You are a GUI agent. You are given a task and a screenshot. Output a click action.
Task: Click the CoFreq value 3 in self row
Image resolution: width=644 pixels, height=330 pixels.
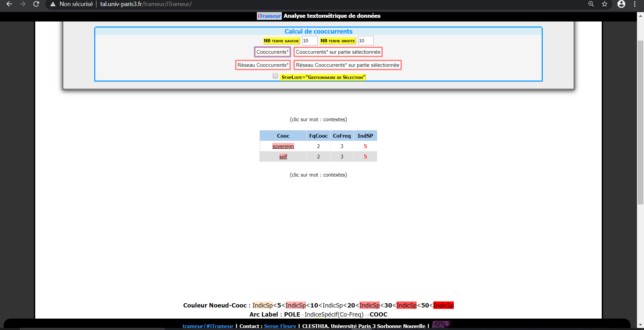click(x=342, y=157)
